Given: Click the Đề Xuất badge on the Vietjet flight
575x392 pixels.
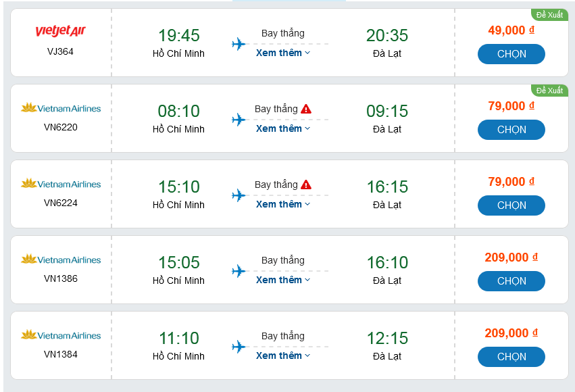Looking at the screenshot, I should coord(549,15).
